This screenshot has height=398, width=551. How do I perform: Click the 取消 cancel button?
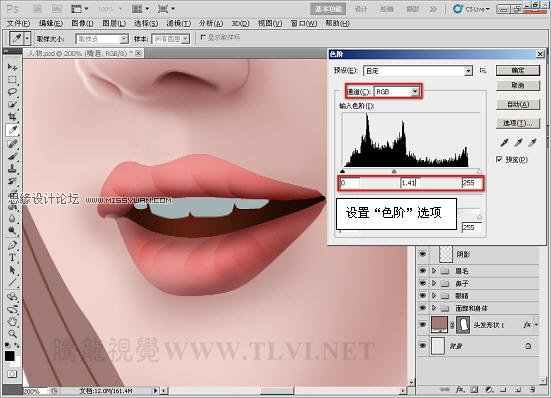tap(518, 85)
